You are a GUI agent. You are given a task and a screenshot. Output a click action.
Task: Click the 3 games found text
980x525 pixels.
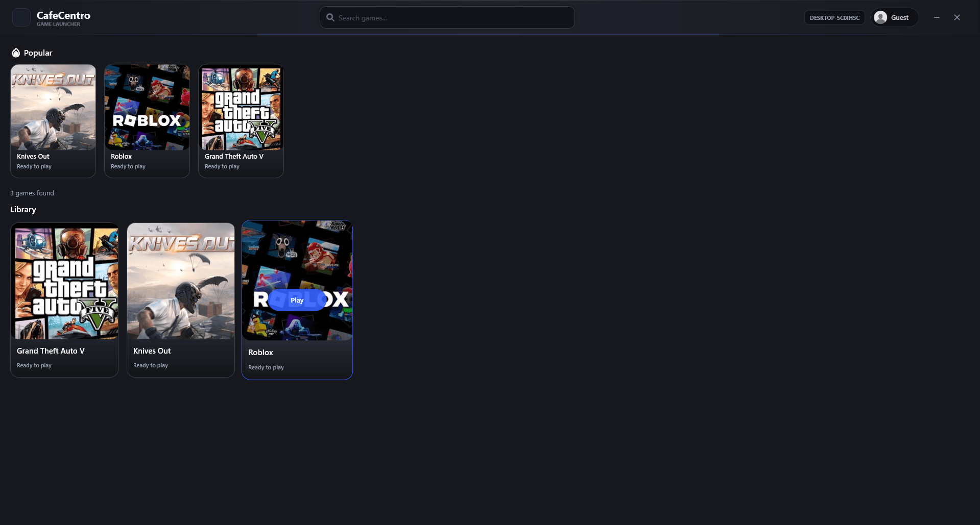(32, 193)
